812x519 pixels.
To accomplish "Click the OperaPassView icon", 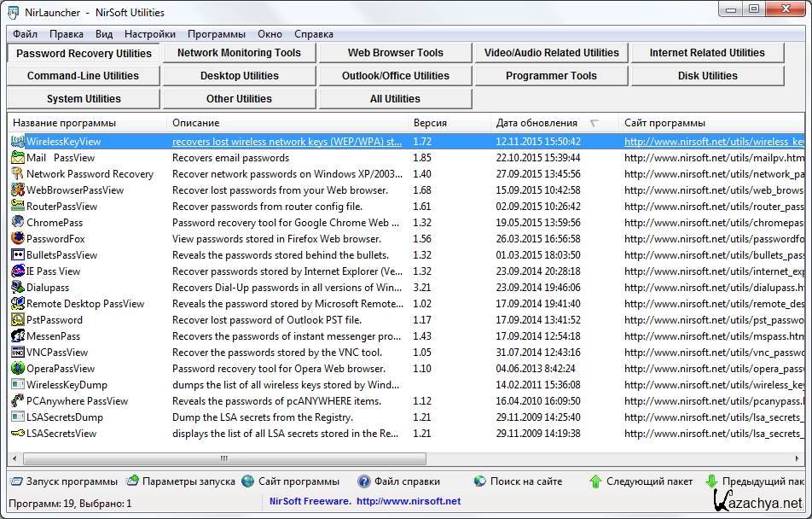I will [18, 369].
